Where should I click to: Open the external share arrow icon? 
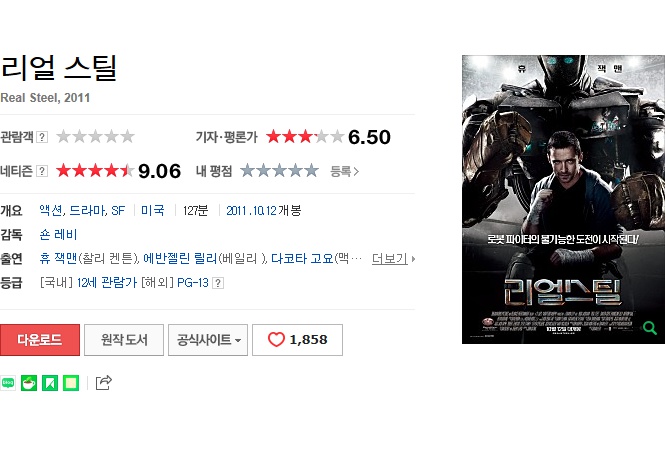[x=103, y=382]
